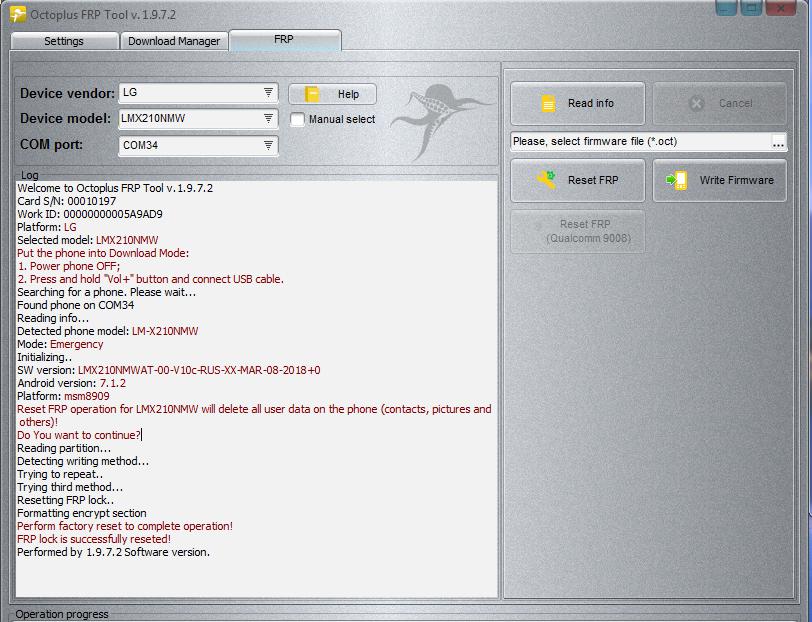Click the 'will delete all user data' warning line
Image resolution: width=812 pixels, height=622 pixels.
pos(254,415)
